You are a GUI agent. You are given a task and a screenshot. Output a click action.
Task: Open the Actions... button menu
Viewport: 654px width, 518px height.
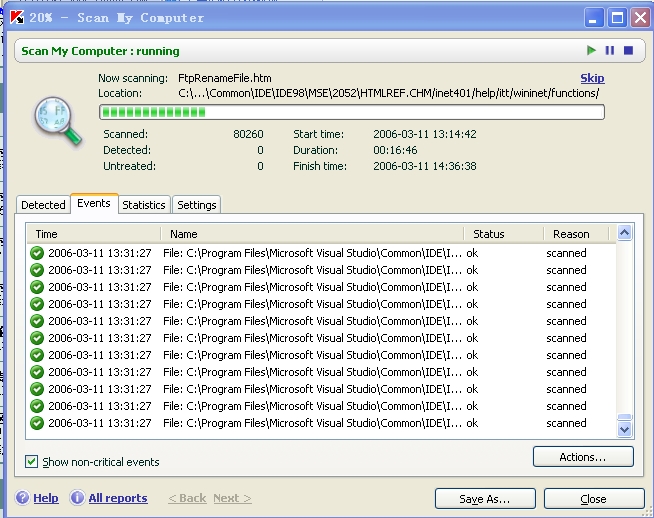coord(583,457)
